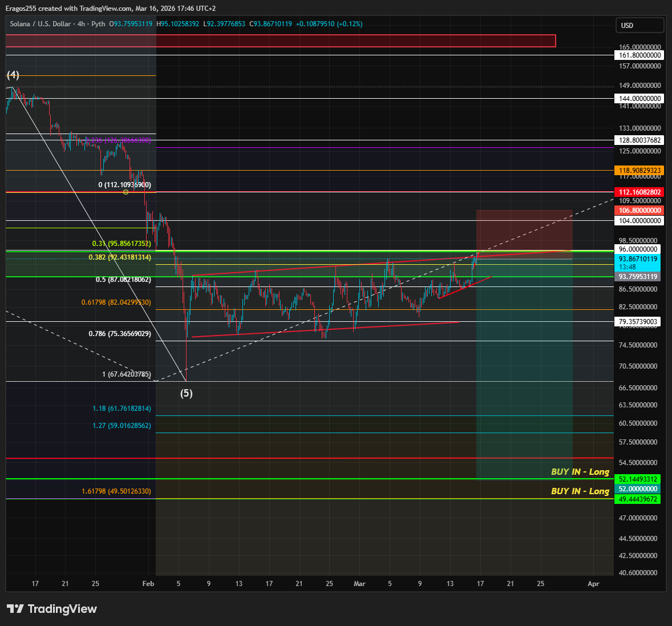The width and height of the screenshot is (672, 626).
Task: Select the (4) wave label
Action: [13, 75]
